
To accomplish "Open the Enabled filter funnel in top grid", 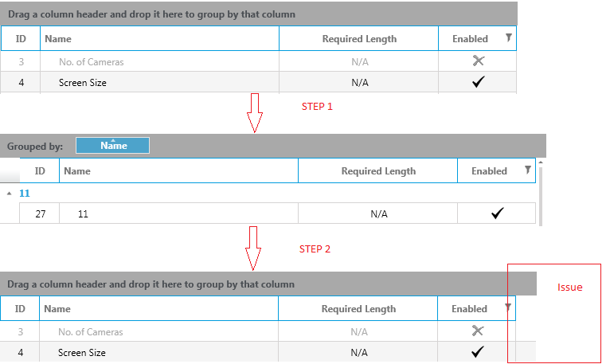I will pyautogui.click(x=509, y=37).
